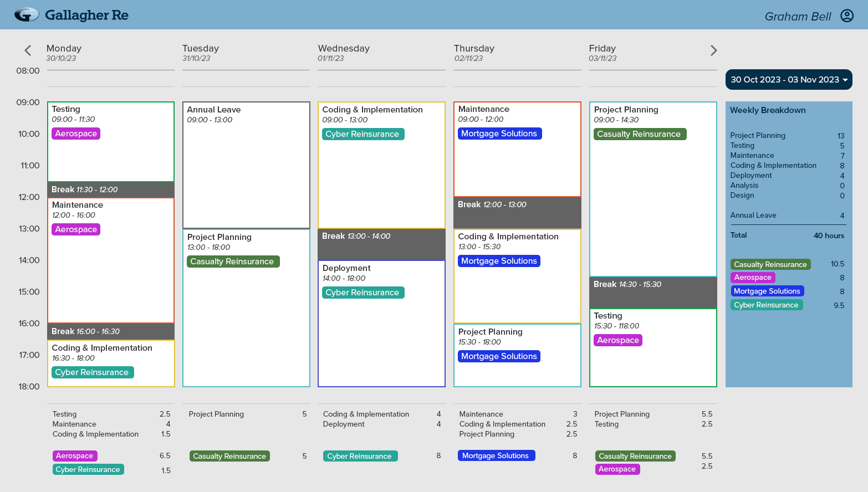This screenshot has height=492, width=868.
Task: Open Friday's Project Planning 09:00 - 14:30 entry
Action: (x=653, y=199)
